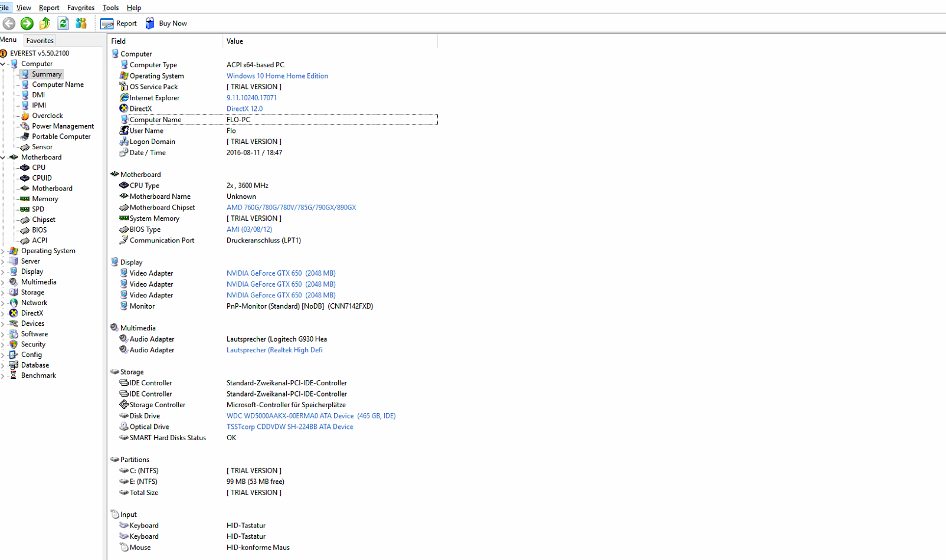Open the DirectX 12.0 link
This screenshot has width=946, height=560.
[x=244, y=109]
